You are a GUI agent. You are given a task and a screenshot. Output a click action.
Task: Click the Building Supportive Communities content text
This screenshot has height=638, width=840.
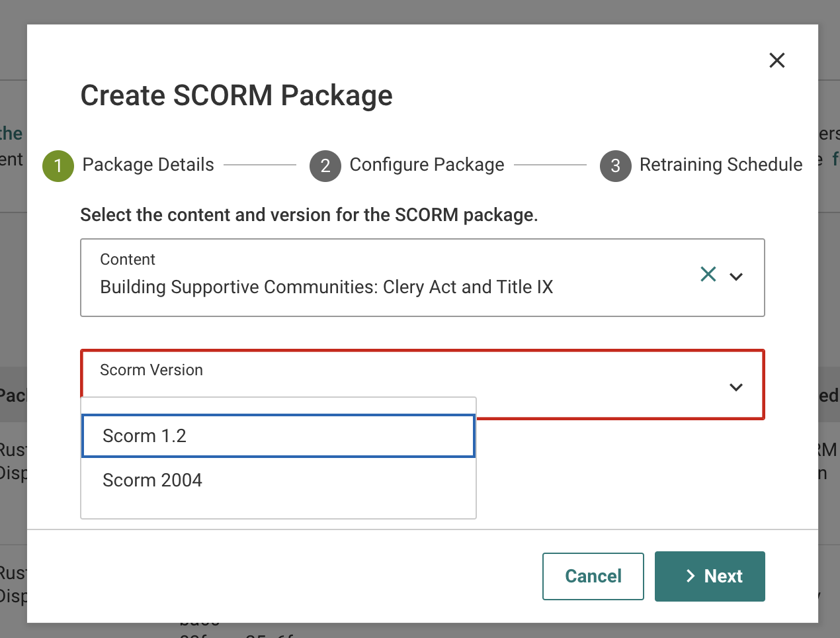[x=326, y=287]
